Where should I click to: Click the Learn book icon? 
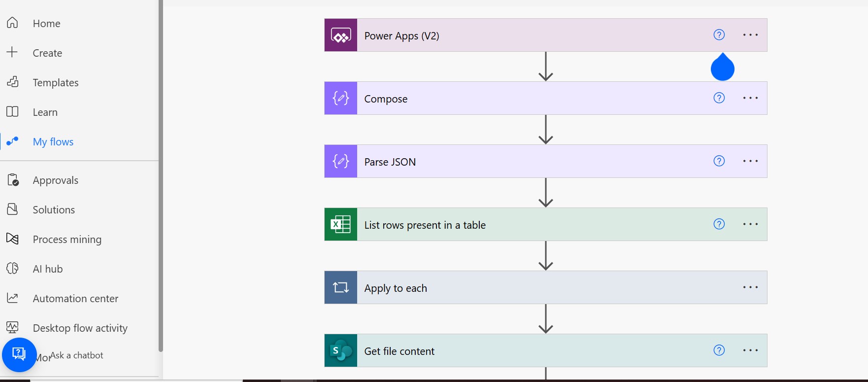(12, 111)
